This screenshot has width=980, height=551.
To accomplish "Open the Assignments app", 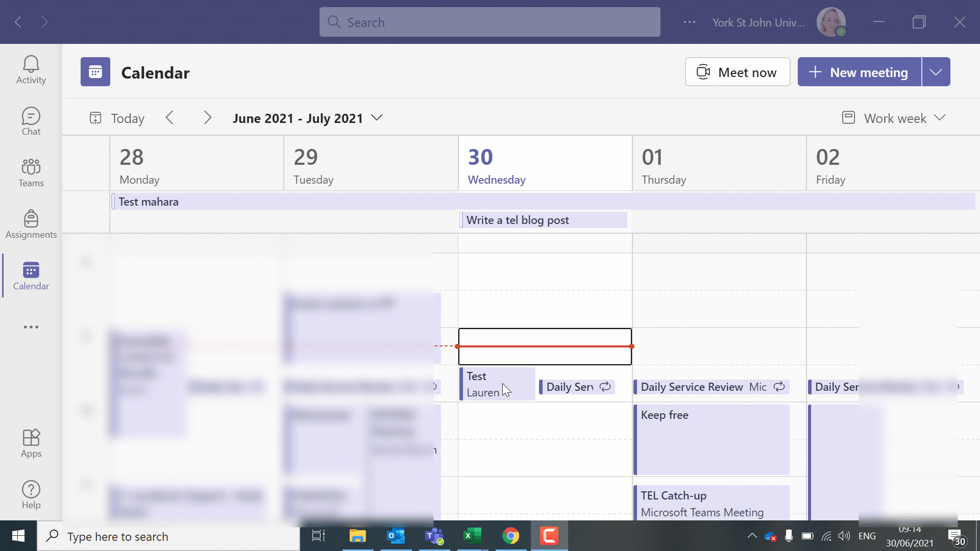I will pos(31,224).
